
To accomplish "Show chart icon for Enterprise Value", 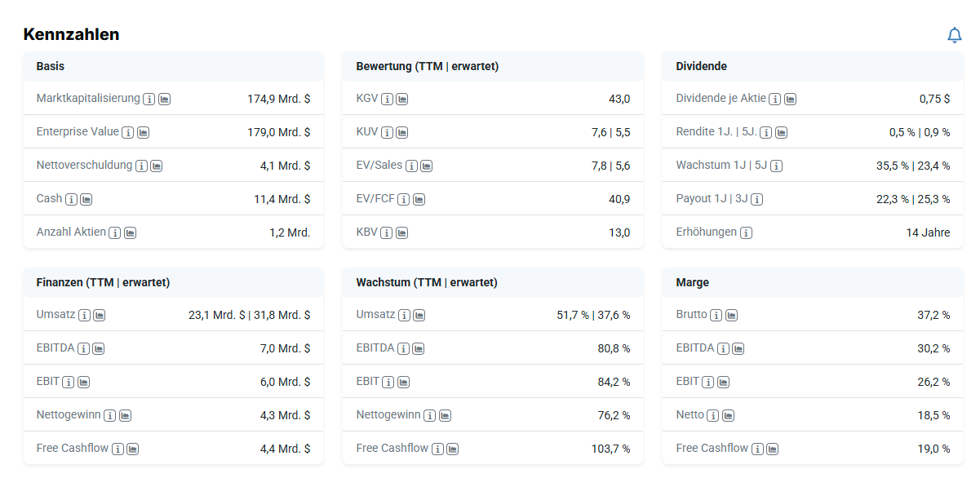I will point(143,132).
